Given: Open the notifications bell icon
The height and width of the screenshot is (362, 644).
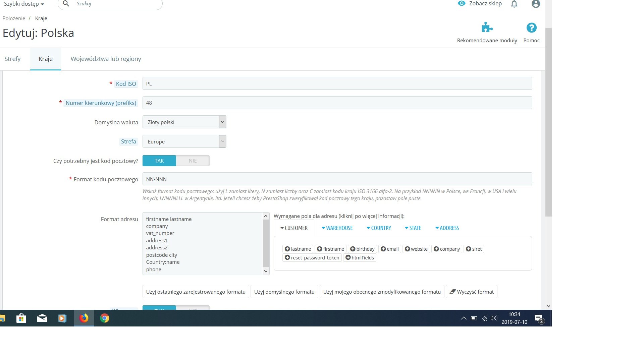Looking at the screenshot, I should tap(514, 4).
